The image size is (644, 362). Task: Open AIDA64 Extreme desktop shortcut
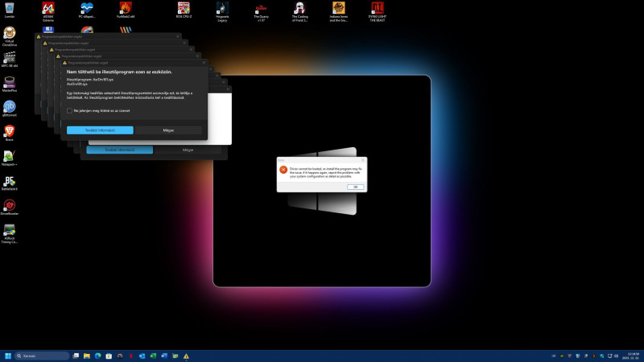[x=48, y=11]
